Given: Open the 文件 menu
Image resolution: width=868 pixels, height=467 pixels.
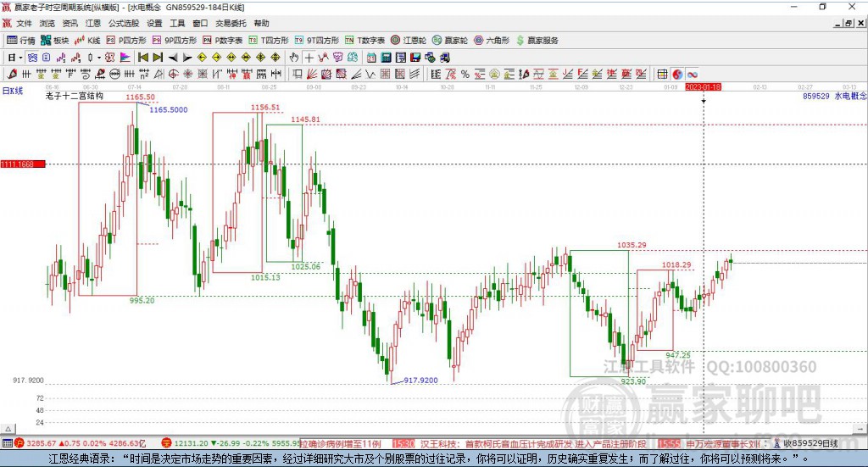Looking at the screenshot, I should coord(24,23).
